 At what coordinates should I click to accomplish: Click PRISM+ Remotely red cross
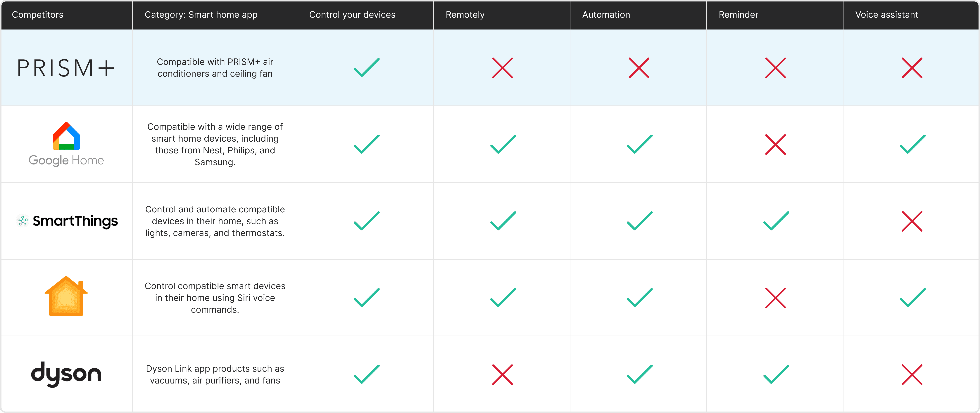coord(503,68)
